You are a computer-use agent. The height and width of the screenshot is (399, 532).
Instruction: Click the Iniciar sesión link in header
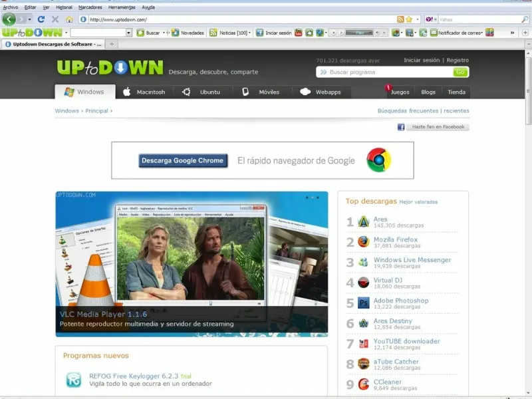[422, 60]
